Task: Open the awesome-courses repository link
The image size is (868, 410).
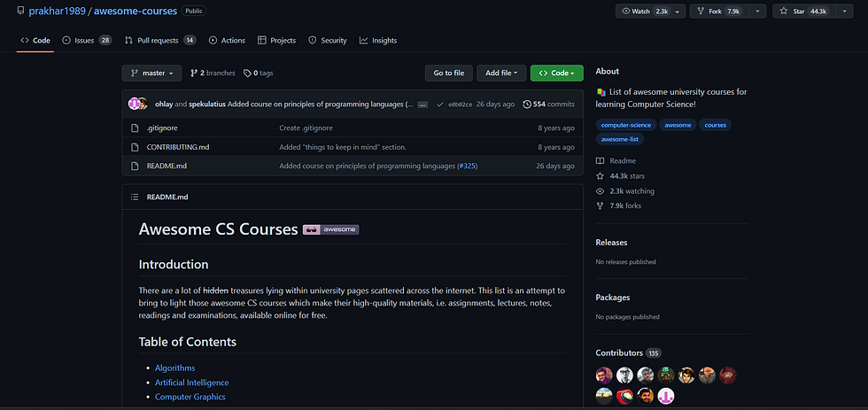Action: click(x=136, y=11)
